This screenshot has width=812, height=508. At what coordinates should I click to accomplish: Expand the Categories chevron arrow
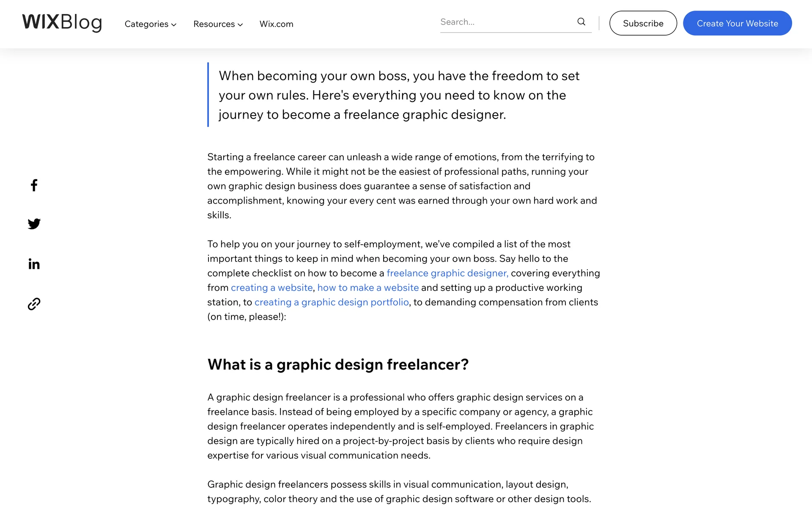click(x=174, y=25)
